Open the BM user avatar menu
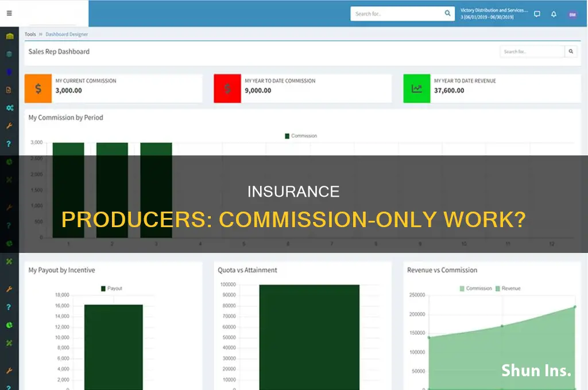588x390 pixels. point(572,14)
